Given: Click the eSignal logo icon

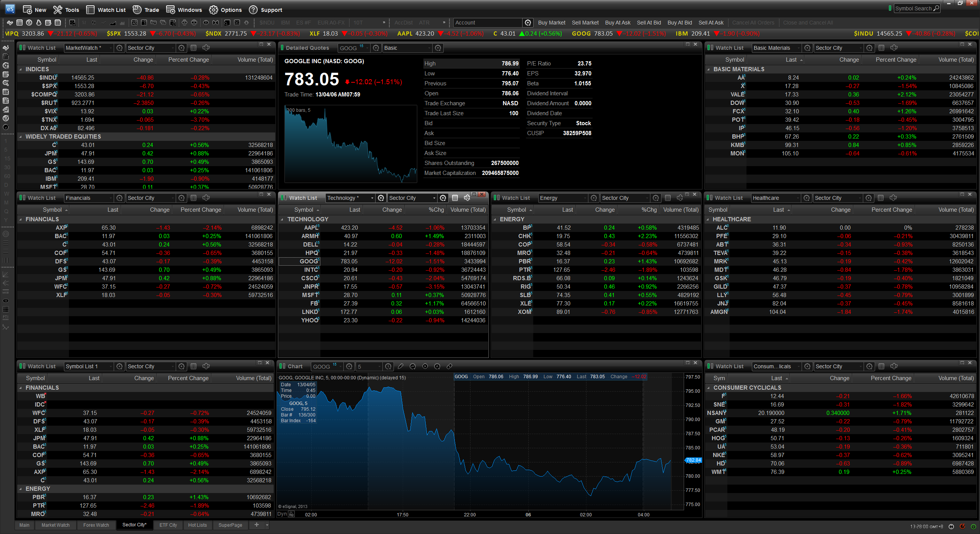Looking at the screenshot, I should (x=10, y=9).
